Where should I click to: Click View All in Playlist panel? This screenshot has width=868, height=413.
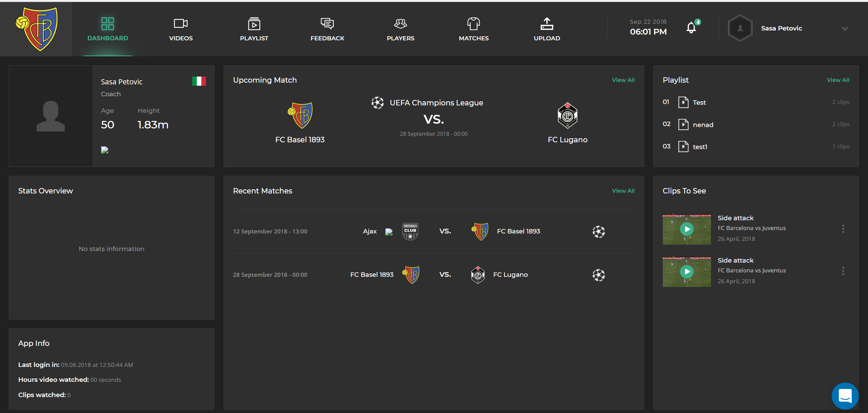pyautogui.click(x=838, y=80)
